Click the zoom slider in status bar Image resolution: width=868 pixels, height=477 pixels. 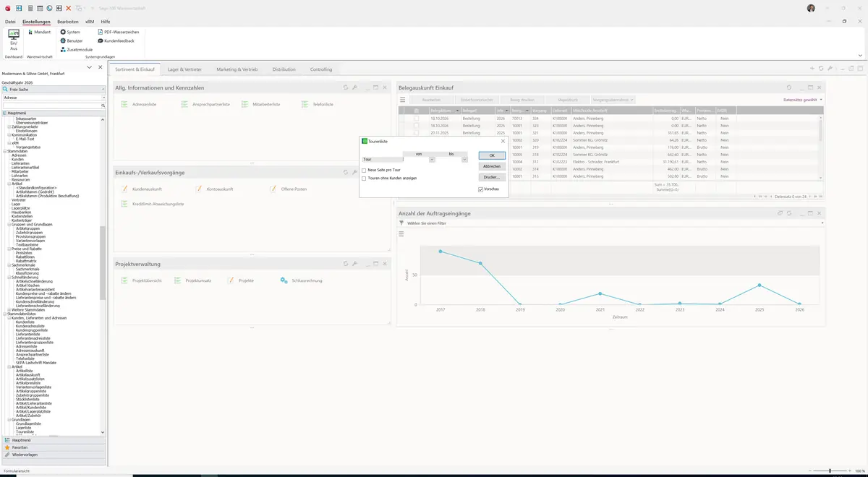830,471
